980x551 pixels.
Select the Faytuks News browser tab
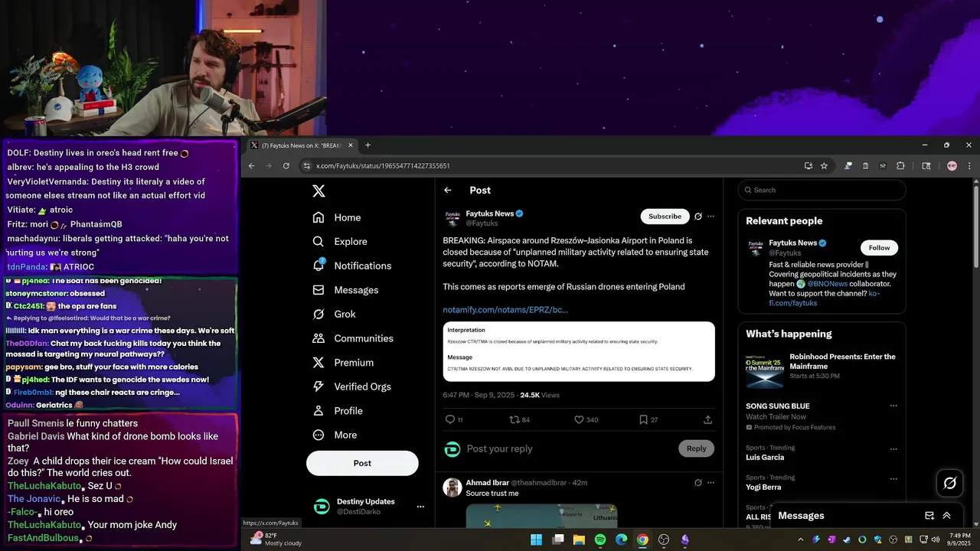click(303, 145)
